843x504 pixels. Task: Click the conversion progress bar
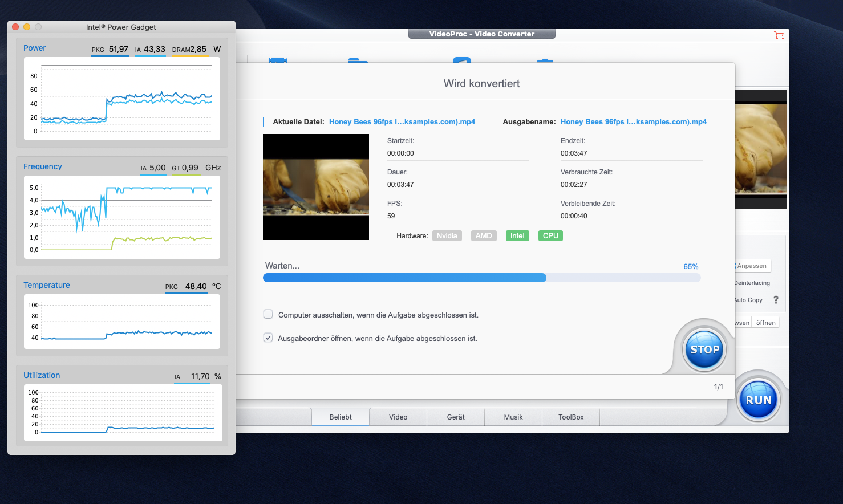pos(481,278)
